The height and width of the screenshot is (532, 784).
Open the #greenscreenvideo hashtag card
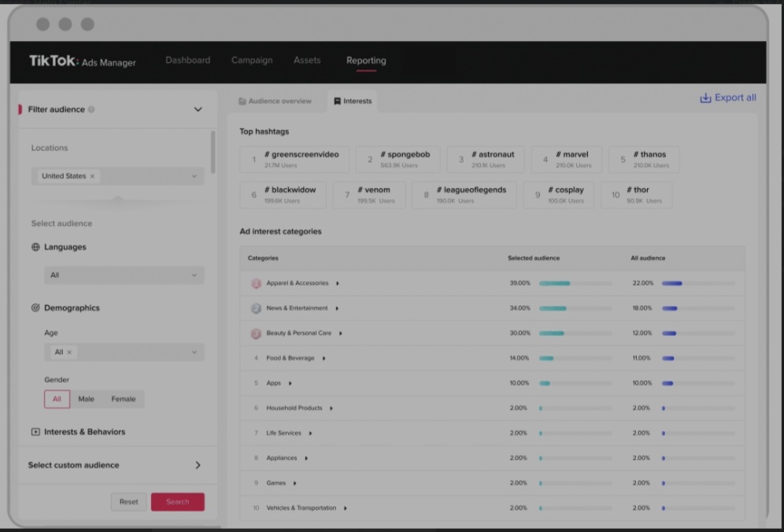click(294, 160)
